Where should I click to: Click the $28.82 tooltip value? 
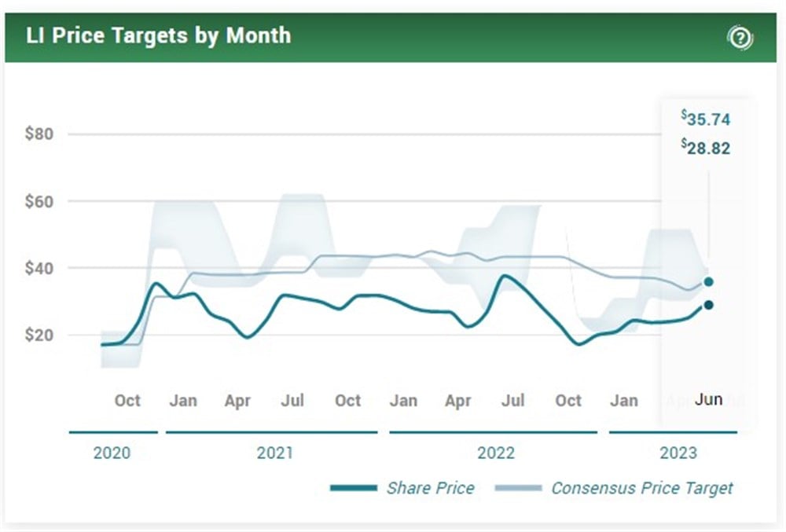pos(707,148)
